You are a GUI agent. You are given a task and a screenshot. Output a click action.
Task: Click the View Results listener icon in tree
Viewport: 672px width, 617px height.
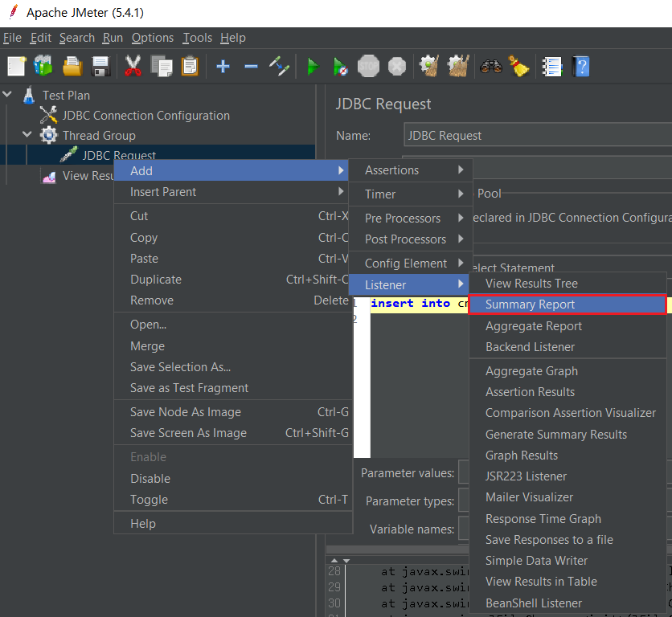pos(49,176)
